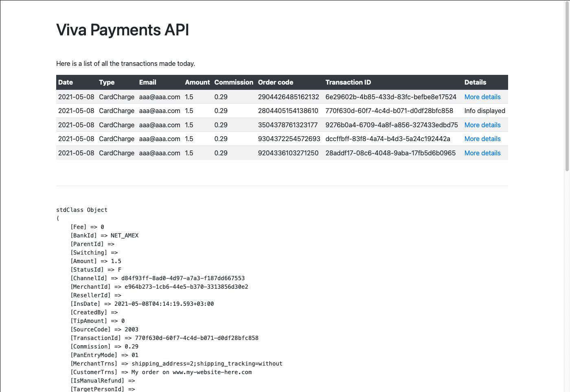
Task: Click the Viva Payments API heading
Action: pos(123,30)
